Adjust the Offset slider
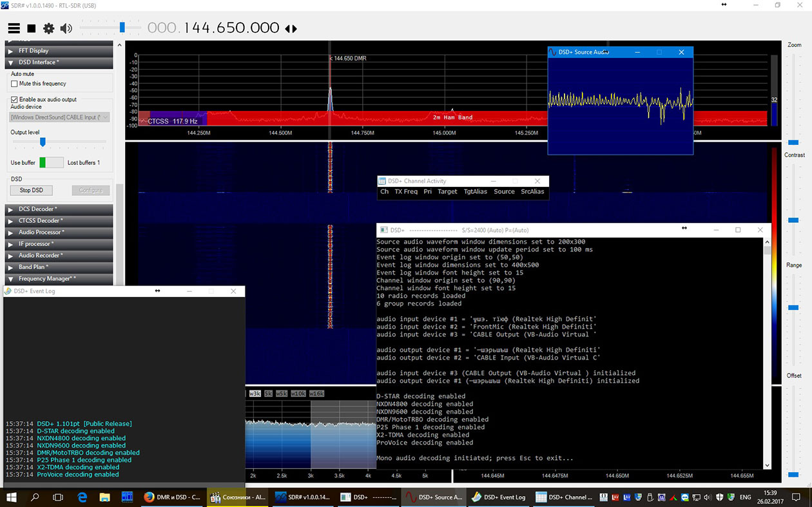812x507 pixels. click(x=793, y=474)
